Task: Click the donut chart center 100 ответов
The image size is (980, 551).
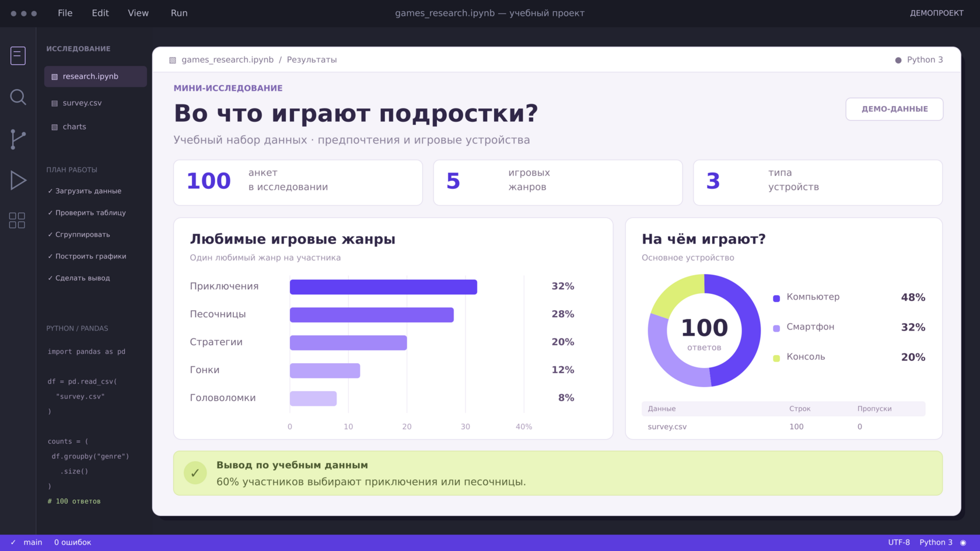Action: point(704,334)
